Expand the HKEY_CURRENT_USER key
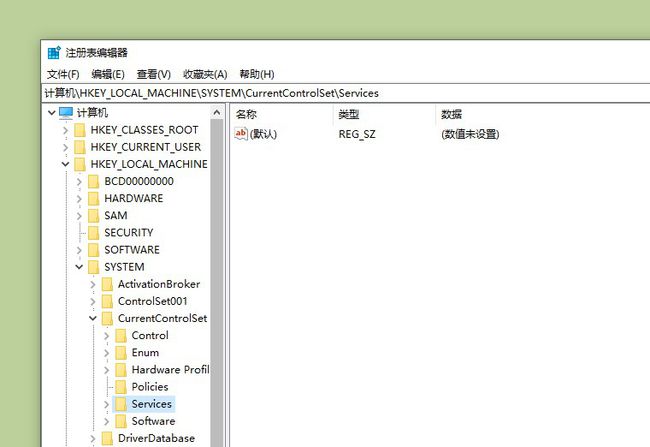650x447 pixels. [65, 147]
